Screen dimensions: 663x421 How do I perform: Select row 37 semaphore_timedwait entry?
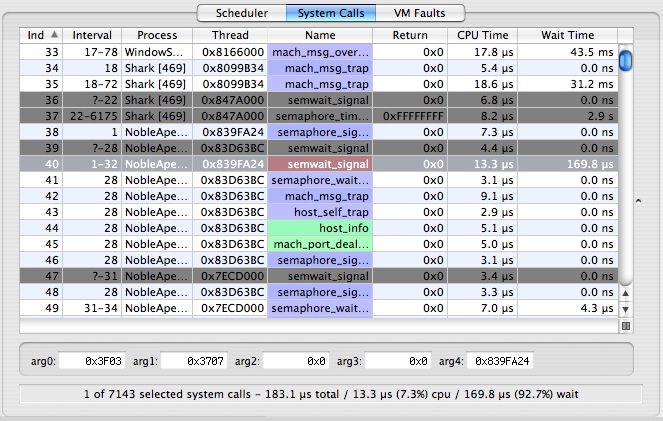click(319, 116)
